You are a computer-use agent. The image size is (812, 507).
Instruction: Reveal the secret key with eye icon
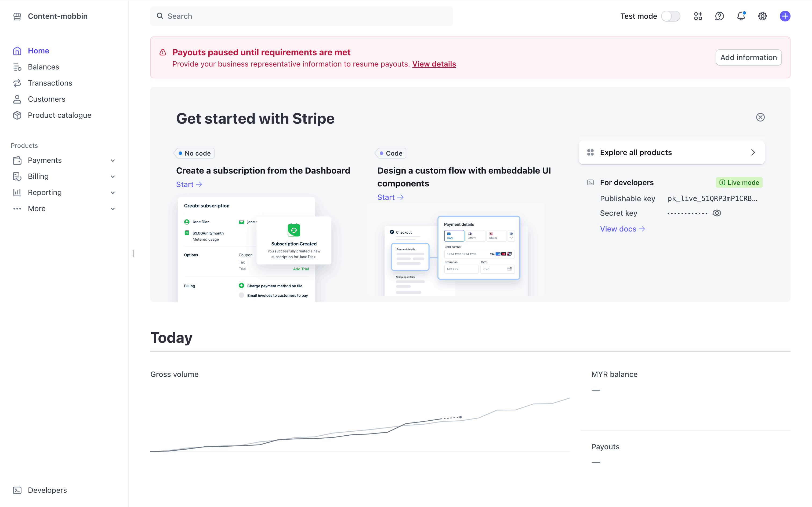pos(717,213)
